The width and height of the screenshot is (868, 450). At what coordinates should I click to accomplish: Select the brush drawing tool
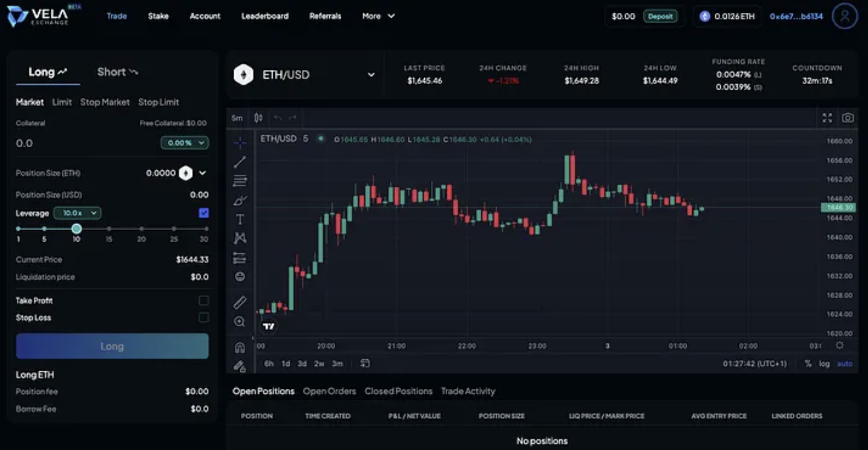click(x=240, y=200)
